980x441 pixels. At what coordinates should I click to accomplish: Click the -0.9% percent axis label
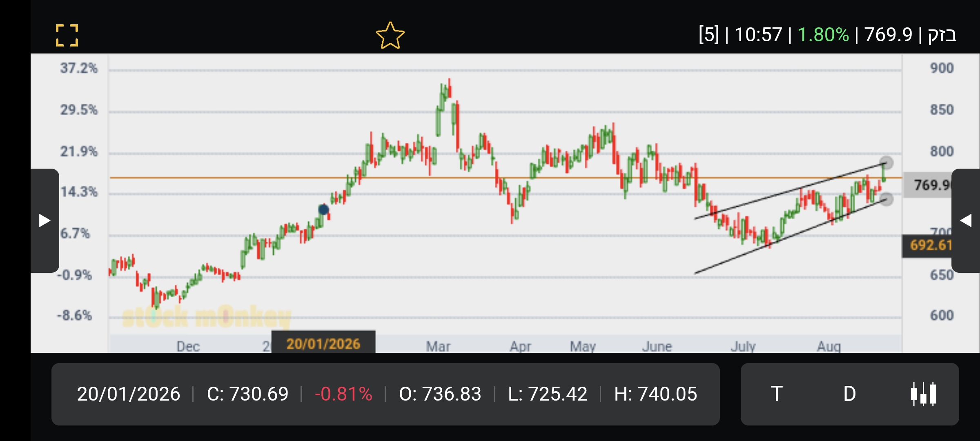[74, 275]
